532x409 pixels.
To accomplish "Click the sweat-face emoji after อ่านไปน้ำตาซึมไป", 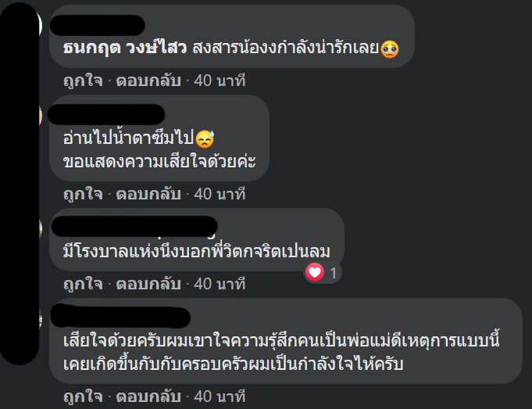I will pos(205,139).
